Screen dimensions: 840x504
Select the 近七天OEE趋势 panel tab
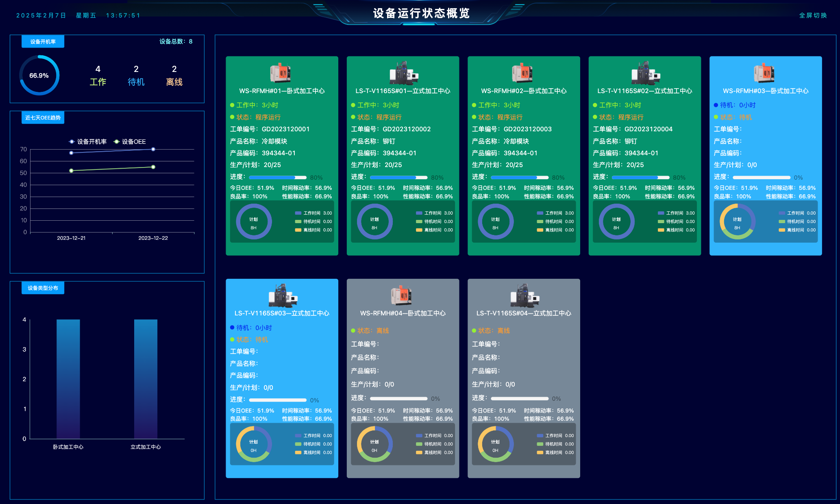(43, 118)
